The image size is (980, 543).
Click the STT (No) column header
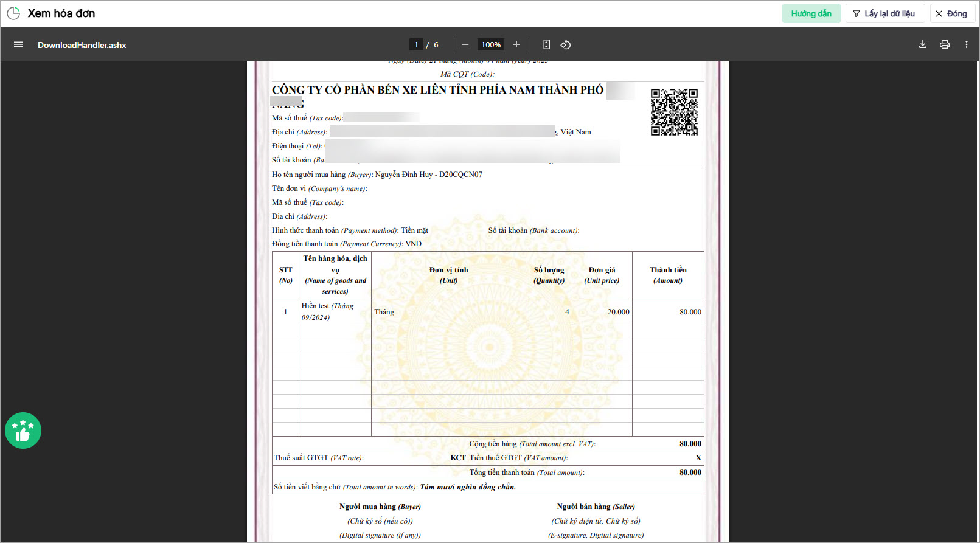286,275
